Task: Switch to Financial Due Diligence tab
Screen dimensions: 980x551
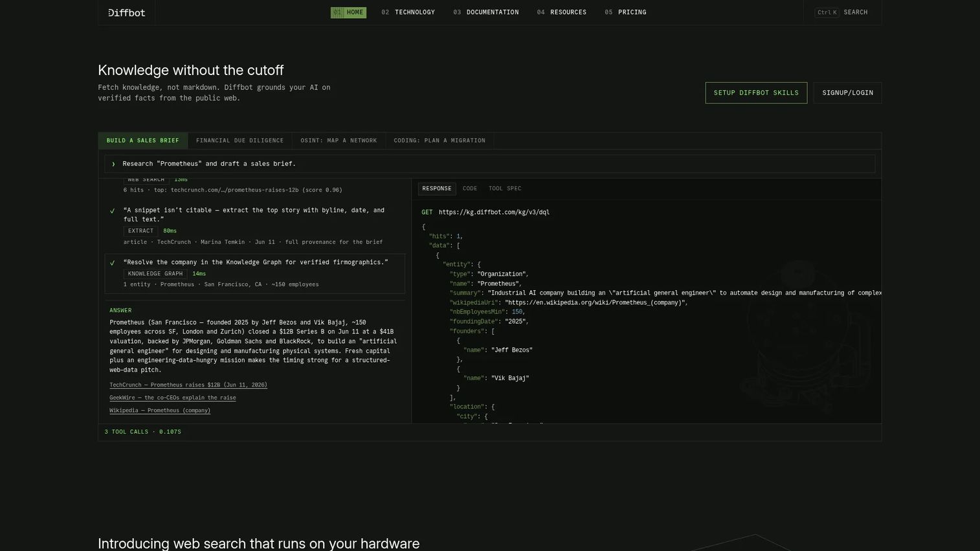Action: click(x=239, y=141)
